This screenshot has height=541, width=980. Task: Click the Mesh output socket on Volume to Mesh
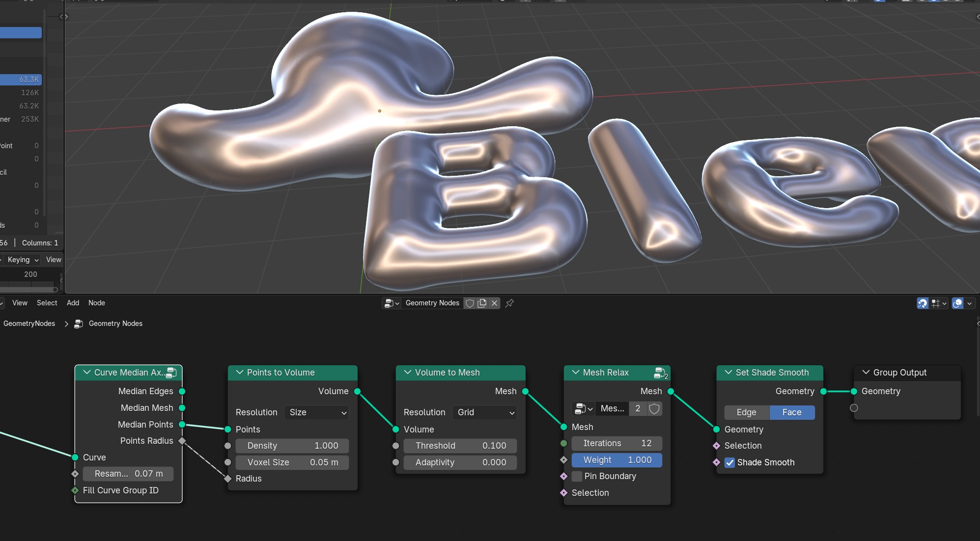point(526,391)
